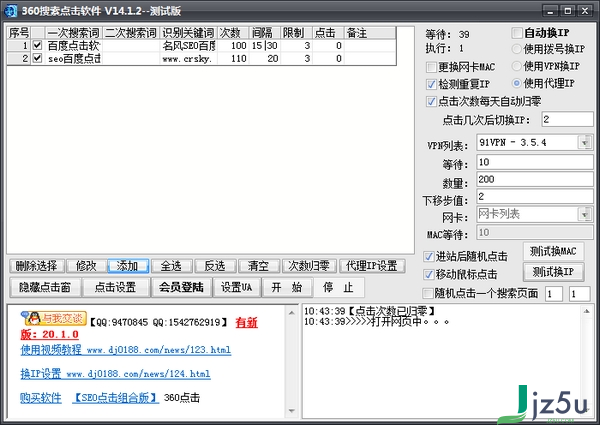Click 删除选择 button
This screenshot has width=600, height=425.
pyautogui.click(x=36, y=266)
